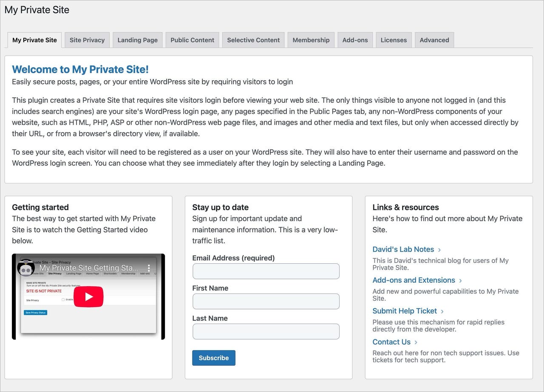Screen dimensions: 544x392
Task: Click the chevron next to David's Lab Notes
Action: (x=439, y=250)
